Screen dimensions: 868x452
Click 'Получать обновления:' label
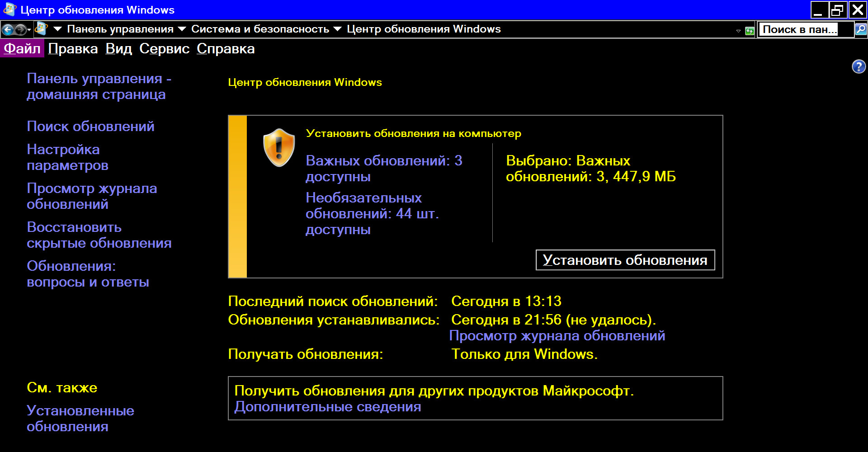[306, 354]
